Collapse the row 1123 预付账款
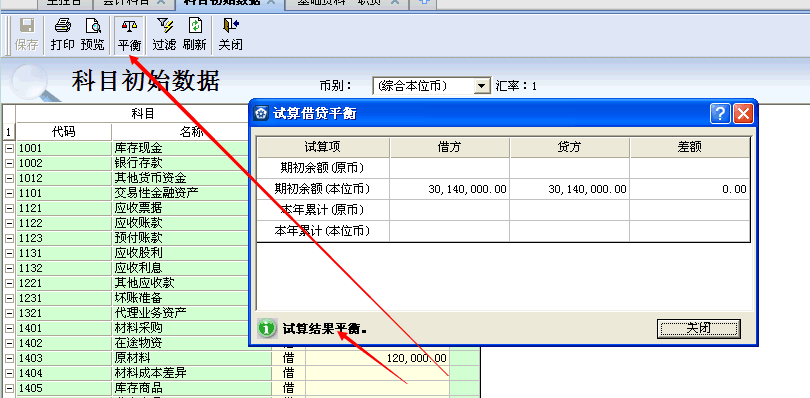The image size is (810, 398). (9, 238)
